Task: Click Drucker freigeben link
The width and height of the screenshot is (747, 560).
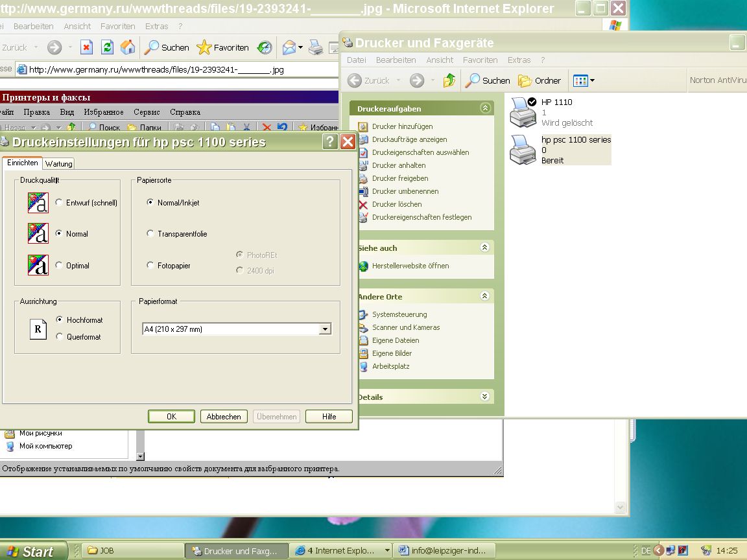Action: [x=399, y=178]
